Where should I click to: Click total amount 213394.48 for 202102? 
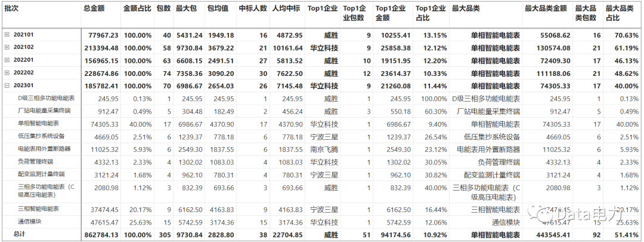[101, 48]
